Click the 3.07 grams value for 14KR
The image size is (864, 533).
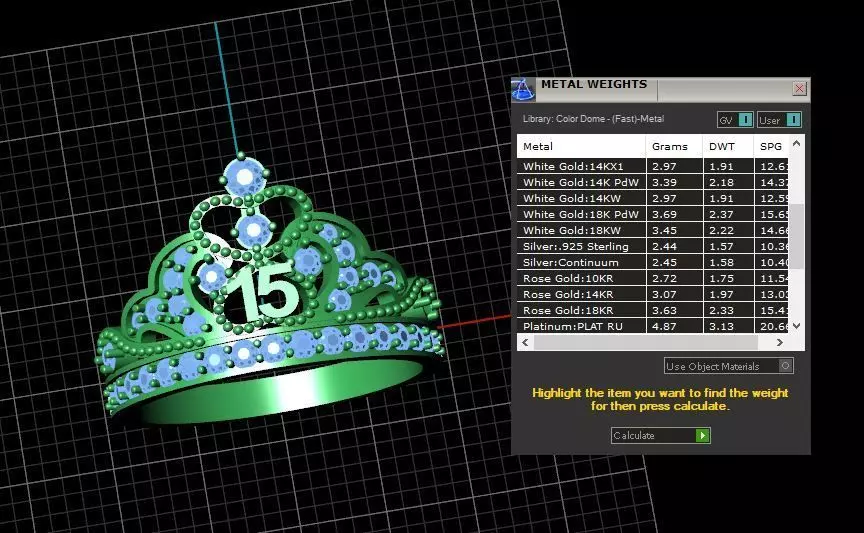[x=664, y=294]
